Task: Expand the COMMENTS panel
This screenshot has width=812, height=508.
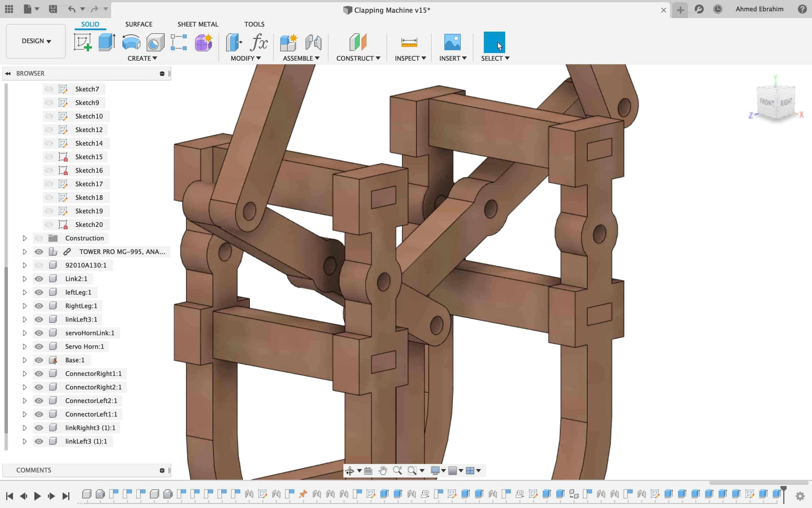Action: [162, 470]
